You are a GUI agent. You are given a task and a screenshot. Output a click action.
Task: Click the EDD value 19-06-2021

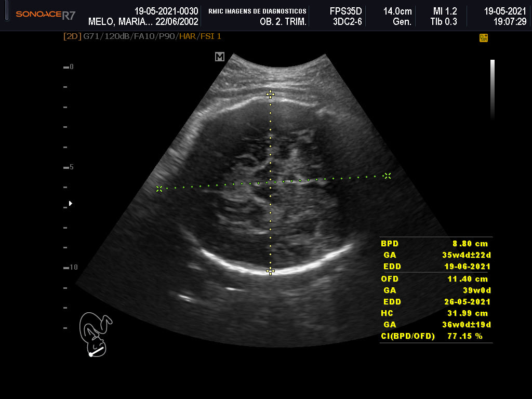point(467,267)
